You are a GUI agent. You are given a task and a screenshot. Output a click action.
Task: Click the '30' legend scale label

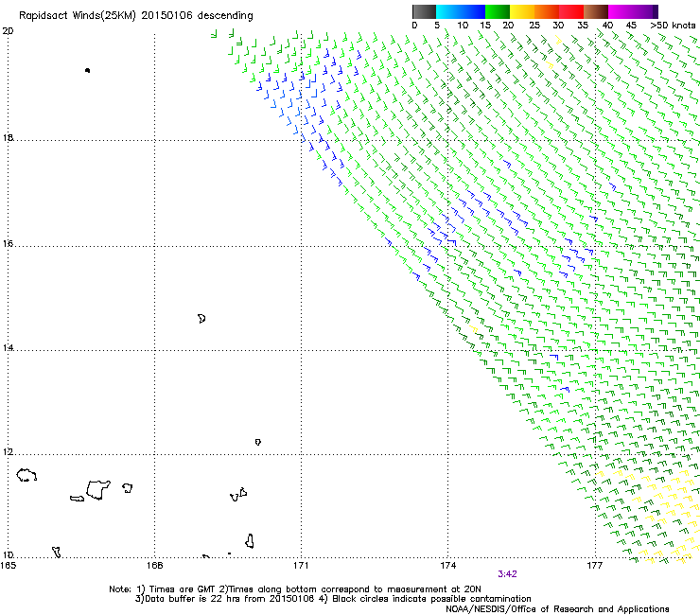(x=558, y=26)
